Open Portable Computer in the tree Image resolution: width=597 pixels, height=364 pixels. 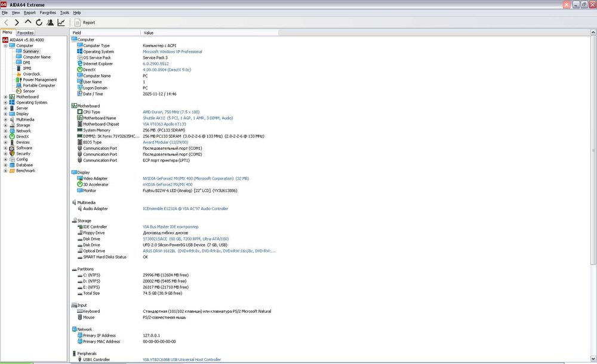click(x=39, y=86)
